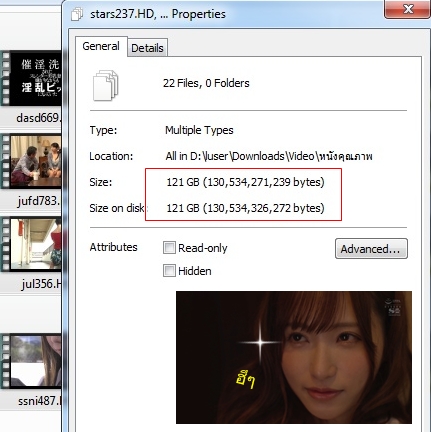Click the ssni487 file name label

(x=40, y=401)
